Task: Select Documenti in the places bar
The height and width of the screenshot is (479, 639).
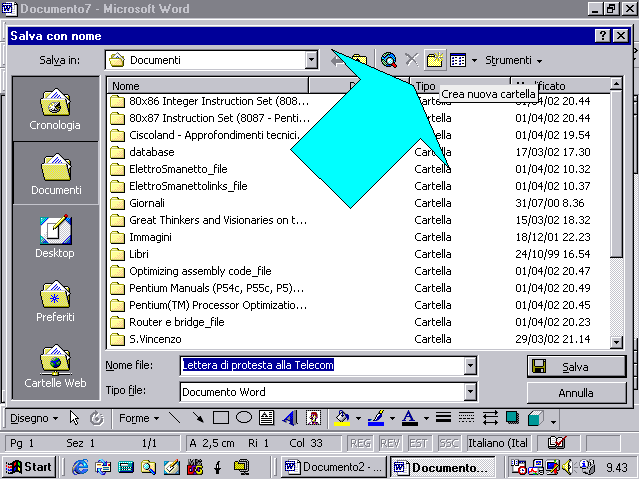Action: 56,174
